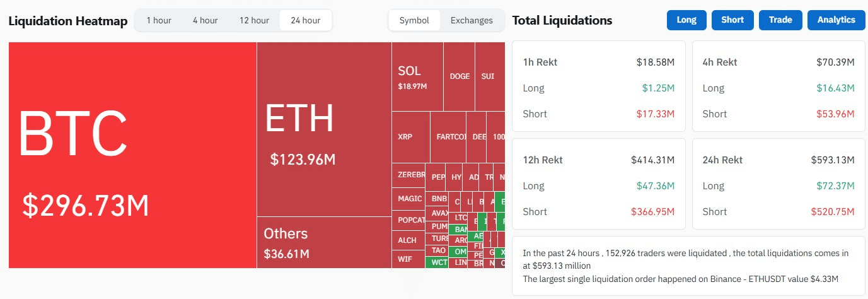The width and height of the screenshot is (868, 299).
Task: Switch heatmap view to Exchanges
Action: tap(472, 20)
